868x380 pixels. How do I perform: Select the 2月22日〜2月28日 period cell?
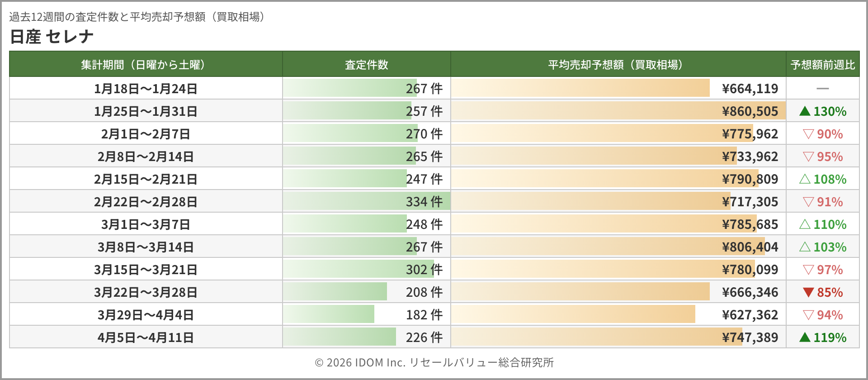tap(146, 202)
